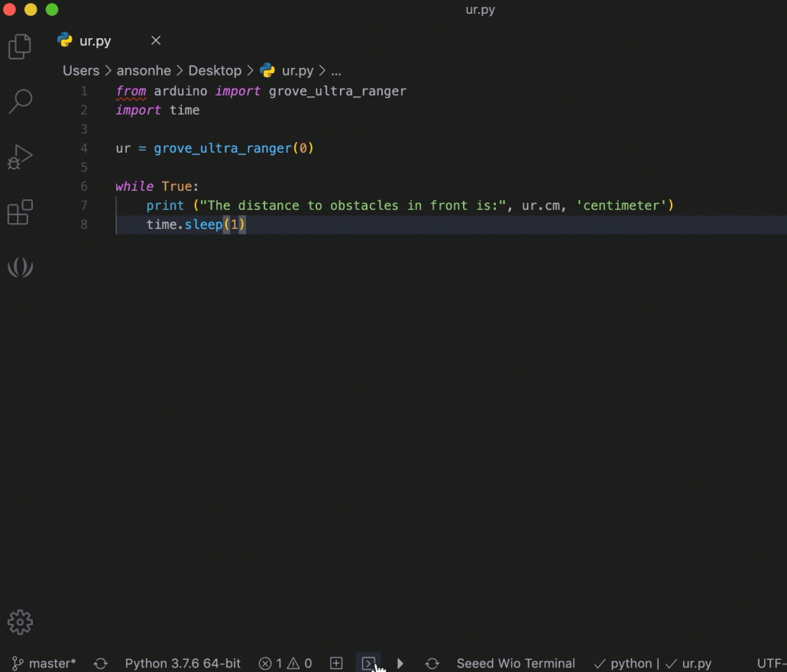Open the Run and Debug view
Screen dimensions: 787x672
(x=20, y=156)
